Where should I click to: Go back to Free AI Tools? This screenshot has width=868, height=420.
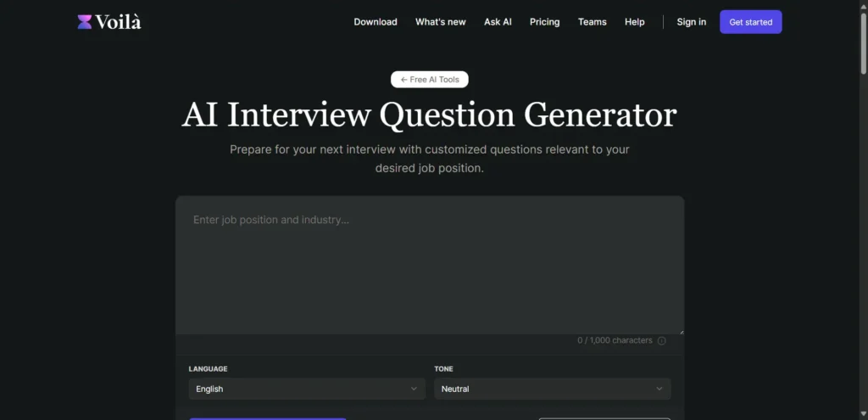[430, 80]
